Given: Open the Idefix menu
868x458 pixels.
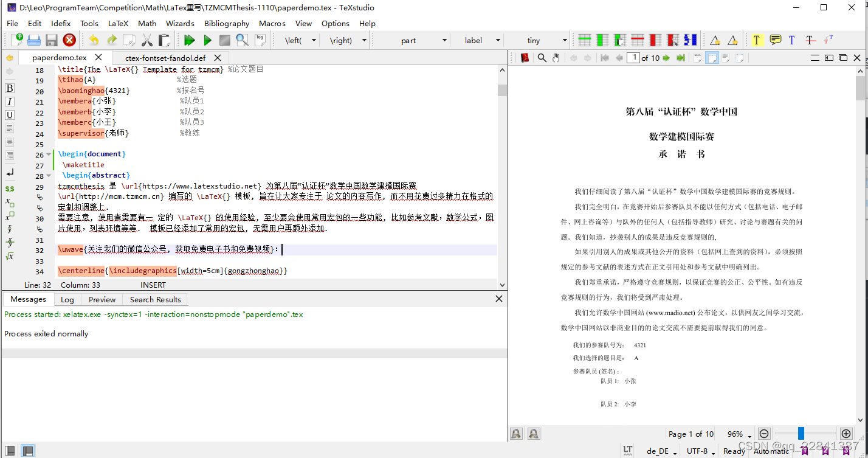Looking at the screenshot, I should pos(61,23).
